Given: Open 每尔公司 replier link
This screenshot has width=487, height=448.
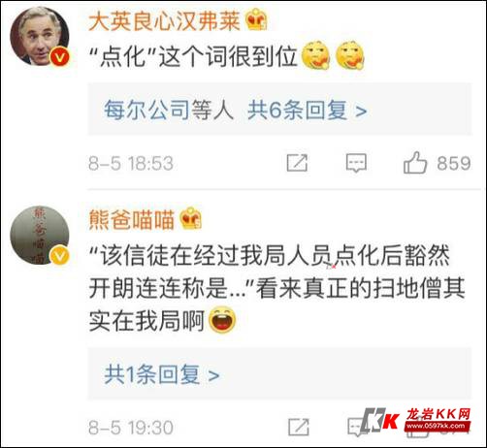Looking at the screenshot, I should [146, 110].
